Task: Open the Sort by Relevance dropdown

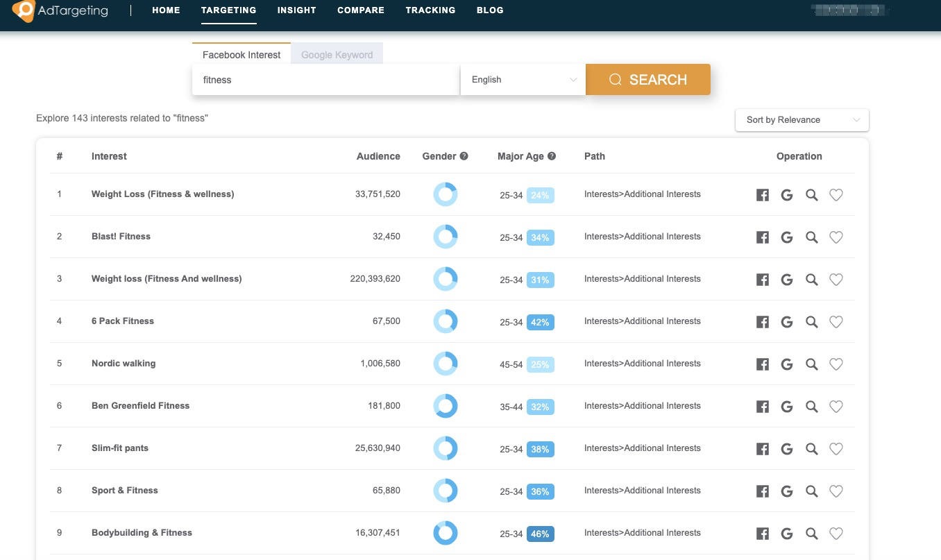Action: tap(802, 119)
